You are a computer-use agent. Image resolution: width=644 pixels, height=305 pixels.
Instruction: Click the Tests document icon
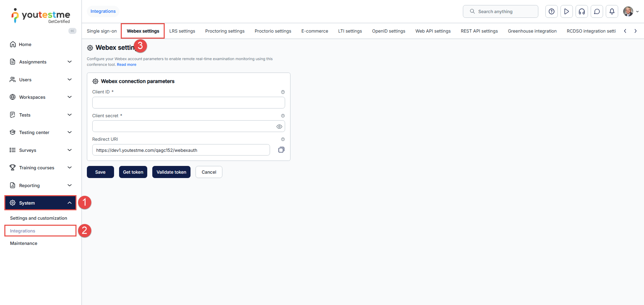tap(13, 115)
